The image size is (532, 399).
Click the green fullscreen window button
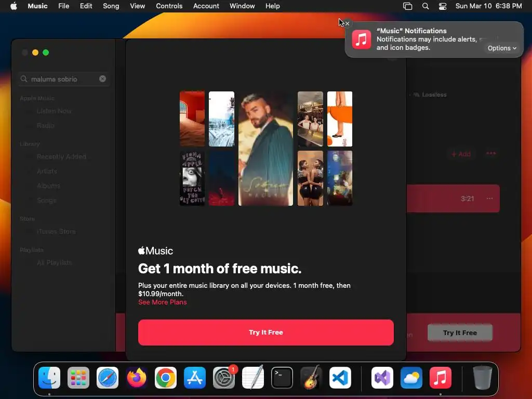click(46, 52)
